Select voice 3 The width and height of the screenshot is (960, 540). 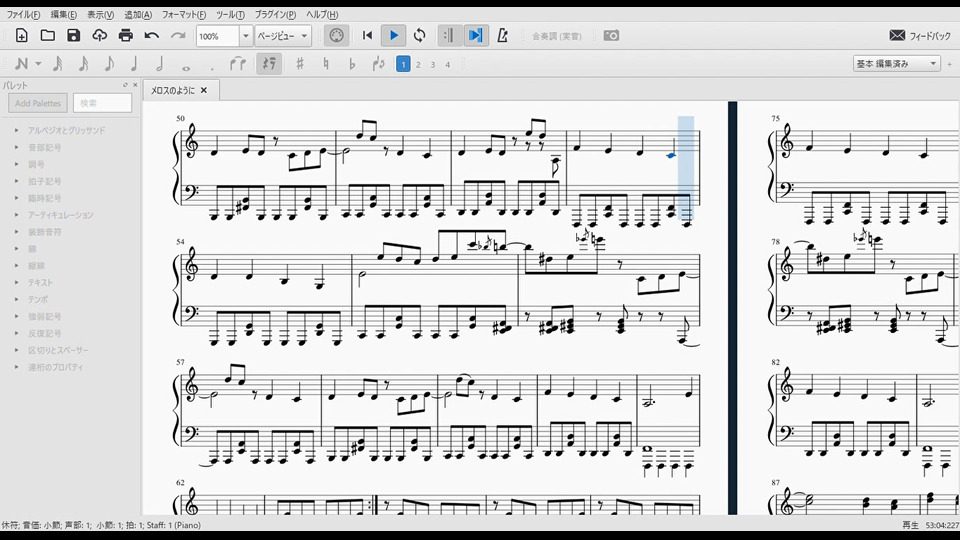[433, 64]
